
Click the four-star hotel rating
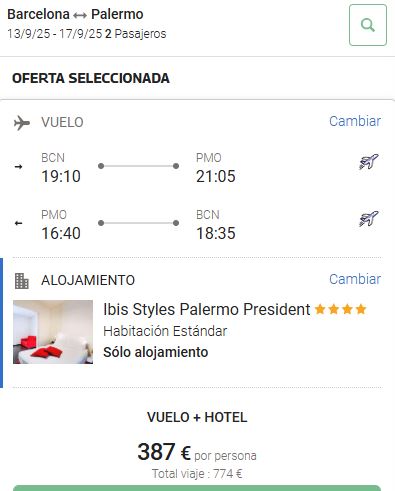coord(340,310)
